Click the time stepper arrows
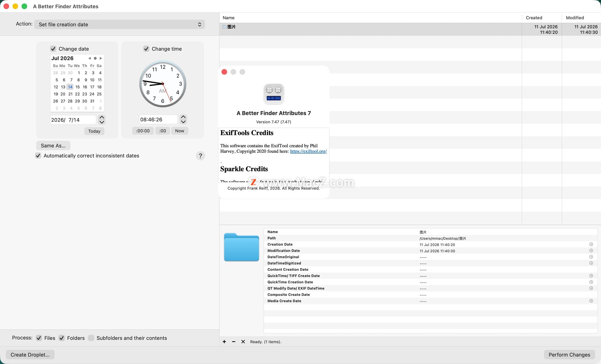601x364 pixels. (183, 119)
